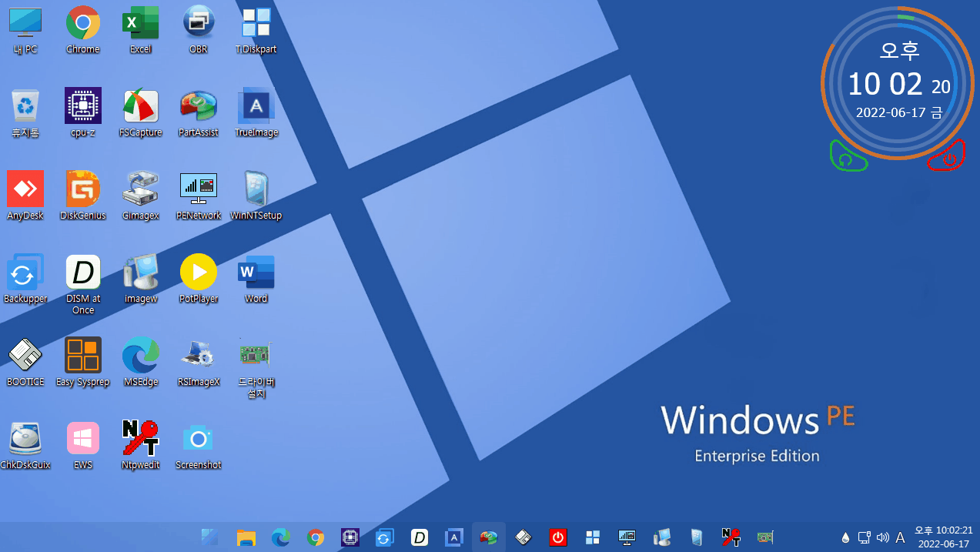Select the Backupper desktop icon
This screenshot has height=552, width=980.
tap(25, 279)
